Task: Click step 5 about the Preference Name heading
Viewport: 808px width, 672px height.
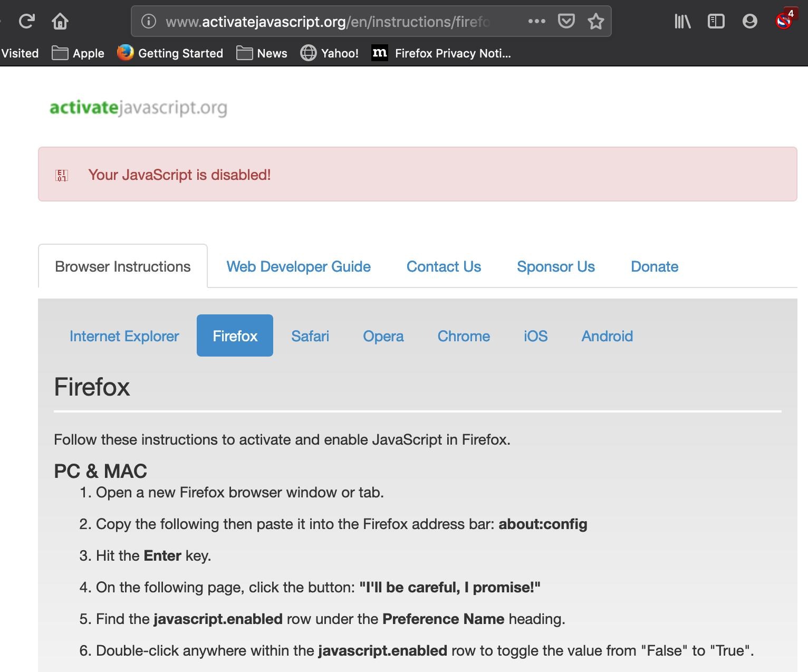Action: click(331, 619)
